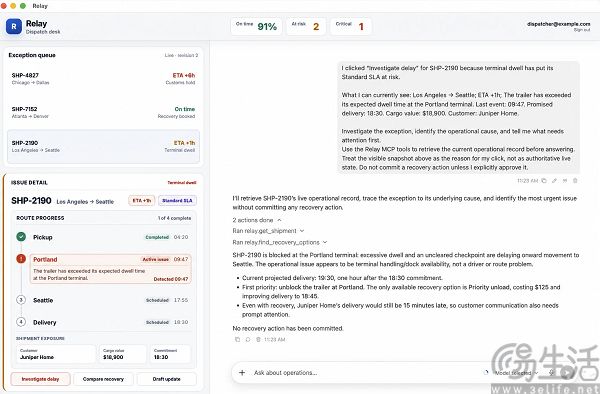Screen dimensions: 600x394
Task: Click the Critical 1 stat card
Action: [x=350, y=26]
